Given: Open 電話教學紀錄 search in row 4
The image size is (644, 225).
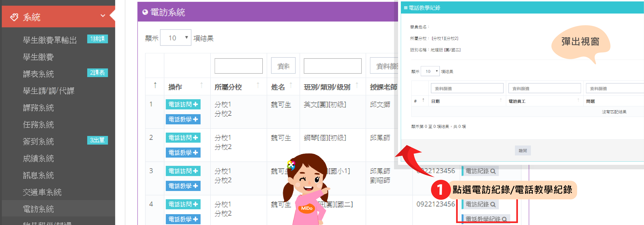Looking at the screenshot, I should pyautogui.click(x=486, y=219).
